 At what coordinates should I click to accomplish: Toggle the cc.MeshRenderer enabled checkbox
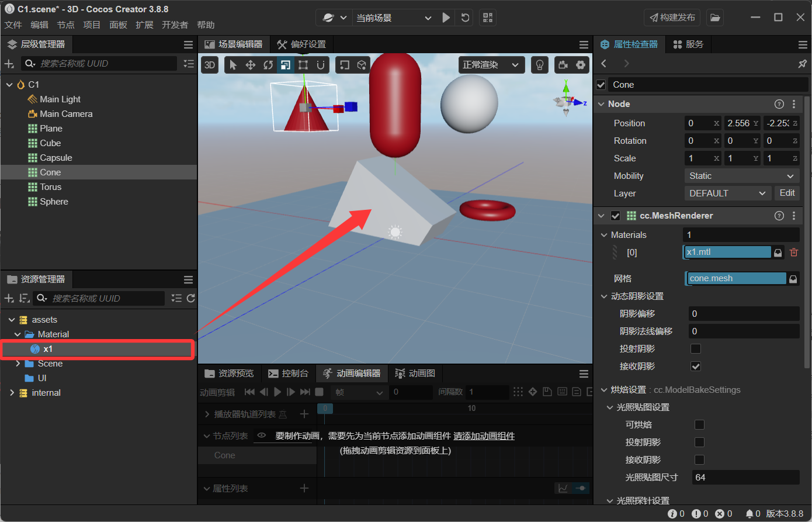point(616,216)
